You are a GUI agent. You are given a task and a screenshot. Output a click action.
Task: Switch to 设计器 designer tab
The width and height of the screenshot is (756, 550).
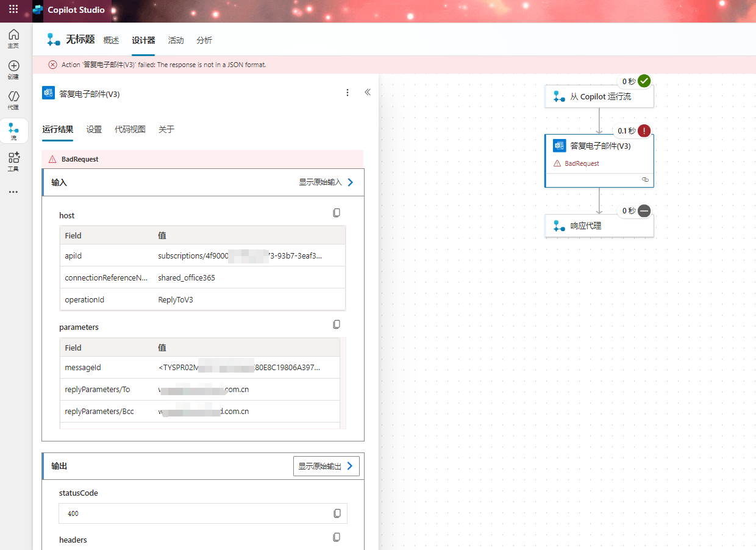click(x=143, y=40)
